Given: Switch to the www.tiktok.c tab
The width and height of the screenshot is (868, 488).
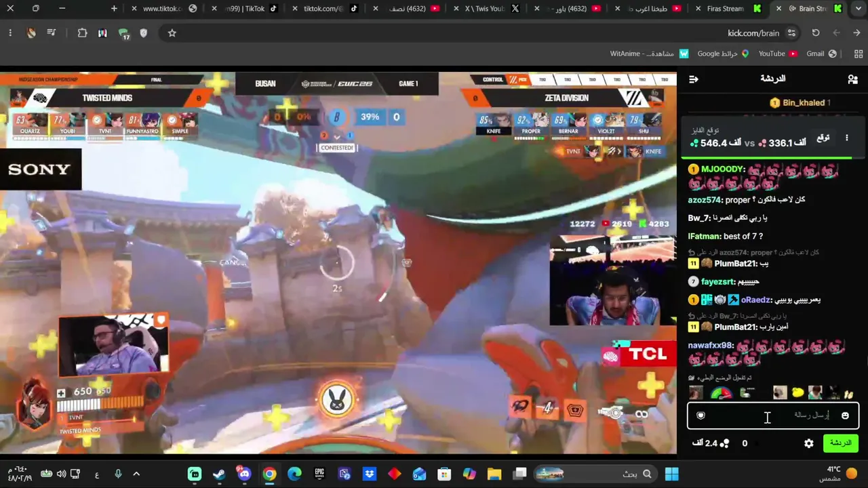Looking at the screenshot, I should 163,9.
